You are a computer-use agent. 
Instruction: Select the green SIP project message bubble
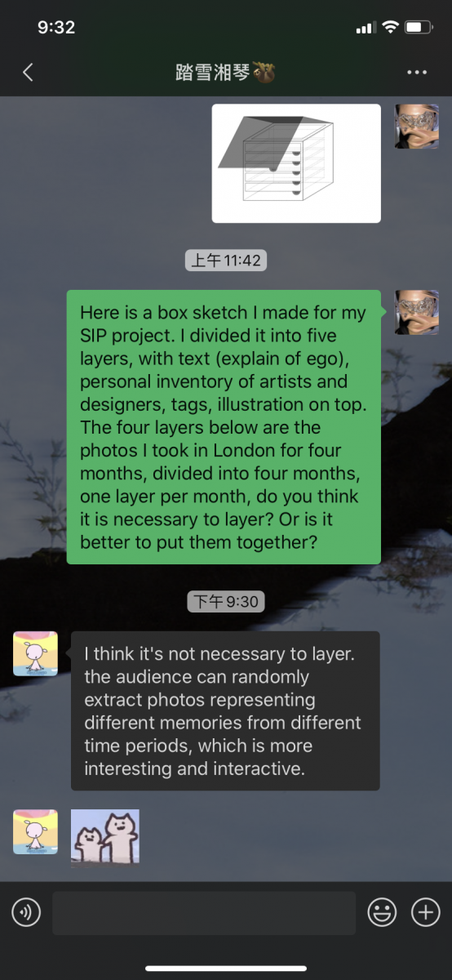pyautogui.click(x=224, y=427)
